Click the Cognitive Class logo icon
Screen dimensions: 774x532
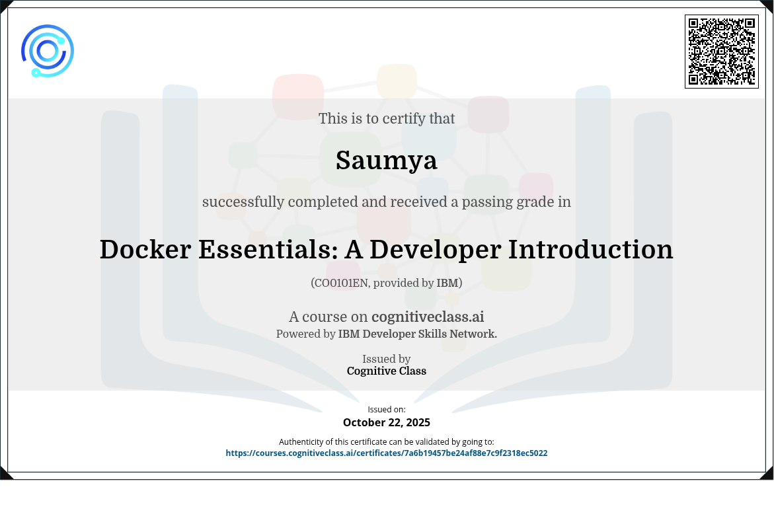[x=48, y=51]
